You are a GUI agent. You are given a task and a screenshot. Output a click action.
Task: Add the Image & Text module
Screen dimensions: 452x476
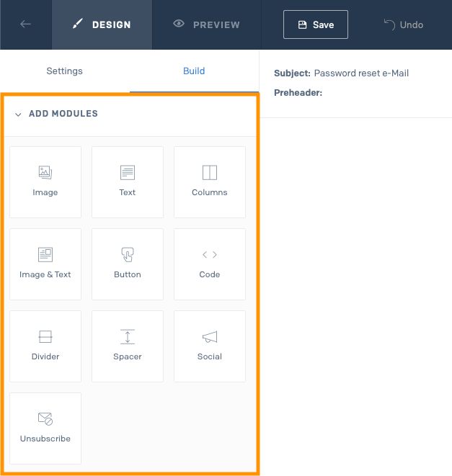[45, 264]
